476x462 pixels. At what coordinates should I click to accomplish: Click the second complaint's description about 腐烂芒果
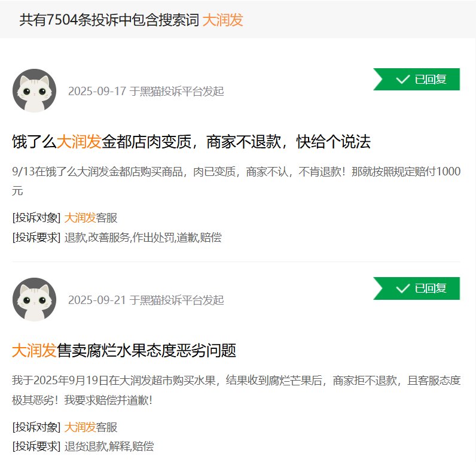click(x=236, y=390)
